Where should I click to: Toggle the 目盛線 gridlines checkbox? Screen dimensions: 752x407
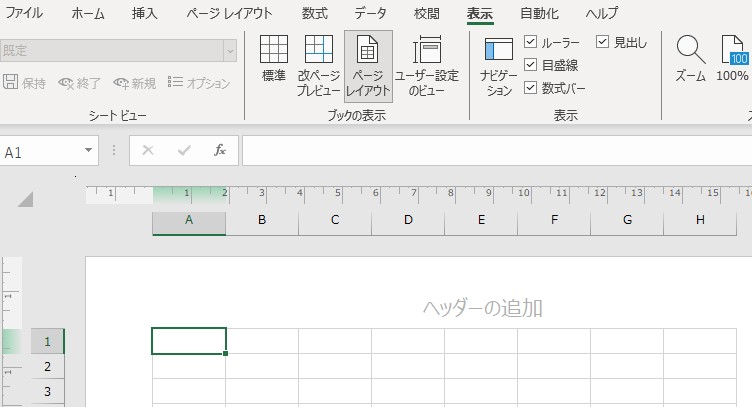[x=531, y=65]
